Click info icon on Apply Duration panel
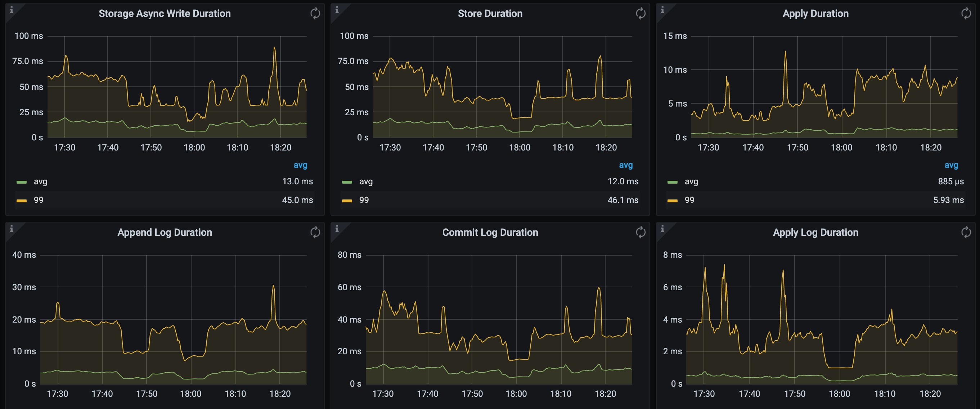This screenshot has width=980, height=409. (x=662, y=10)
